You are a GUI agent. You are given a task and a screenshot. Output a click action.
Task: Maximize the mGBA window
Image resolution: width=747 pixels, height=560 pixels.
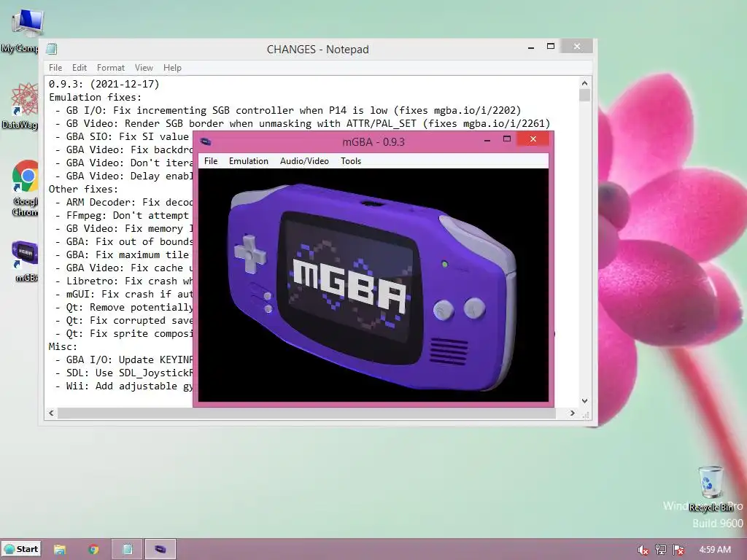point(507,139)
